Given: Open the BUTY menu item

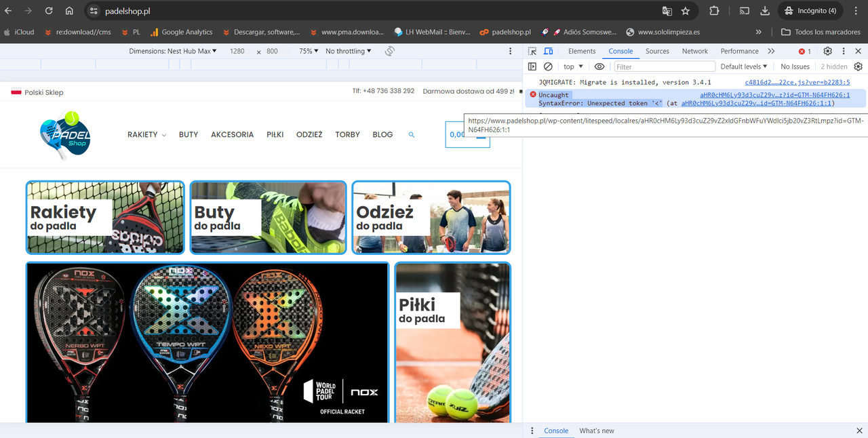Looking at the screenshot, I should click(189, 135).
